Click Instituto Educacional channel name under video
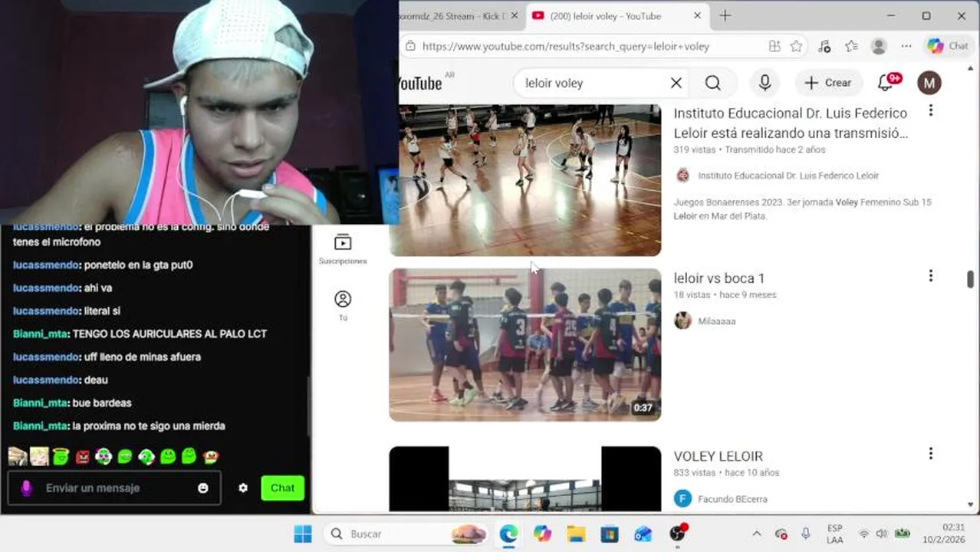Image resolution: width=980 pixels, height=552 pixels. coord(788,176)
